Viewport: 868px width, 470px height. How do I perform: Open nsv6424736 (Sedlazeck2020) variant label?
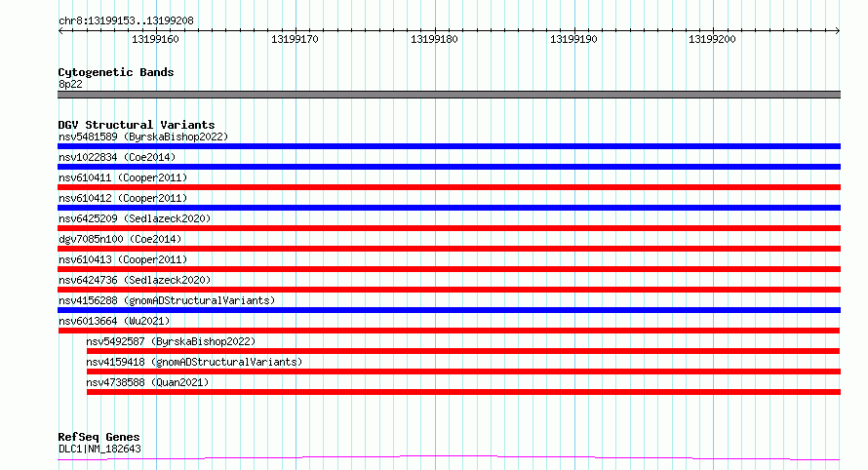[x=135, y=280]
